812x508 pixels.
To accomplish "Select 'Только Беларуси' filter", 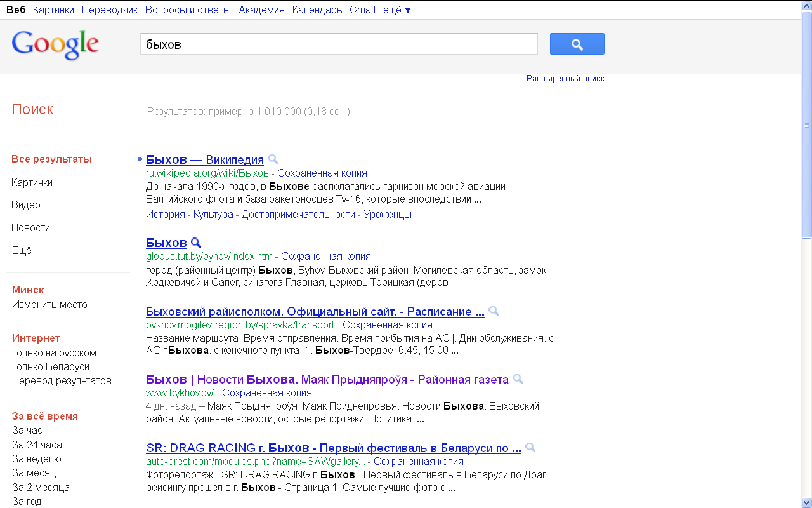I will pos(51,366).
